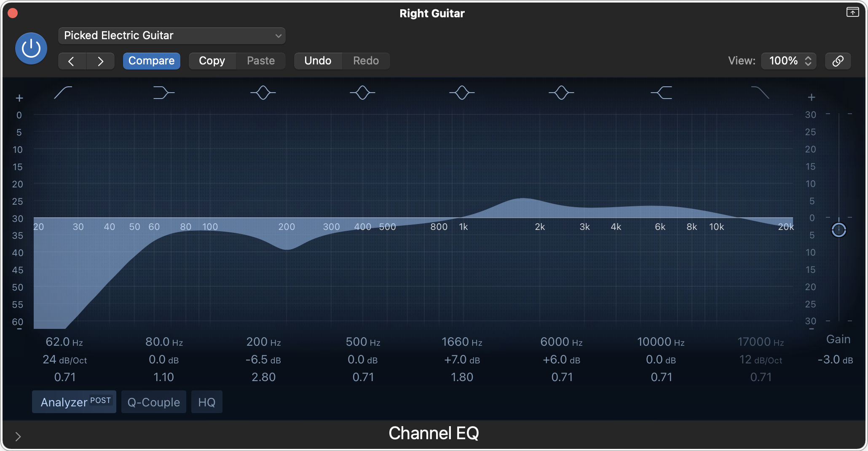Enable Q-Couple

[x=154, y=402]
